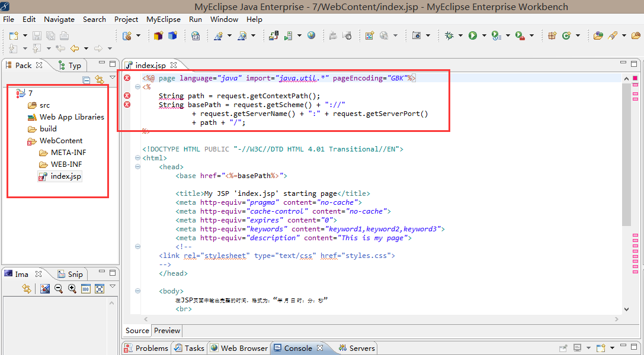
Task: Click the error marker on first code line
Action: point(127,78)
